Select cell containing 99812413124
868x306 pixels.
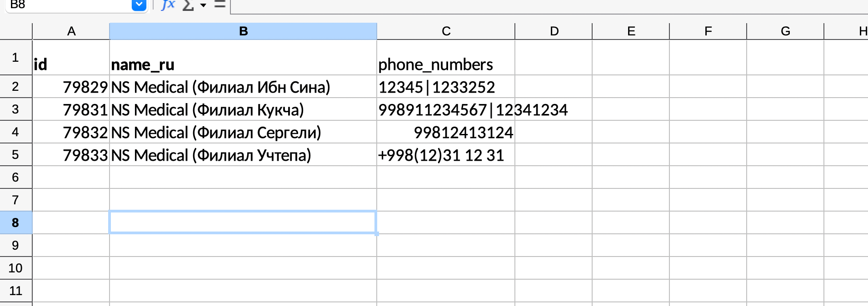click(446, 132)
